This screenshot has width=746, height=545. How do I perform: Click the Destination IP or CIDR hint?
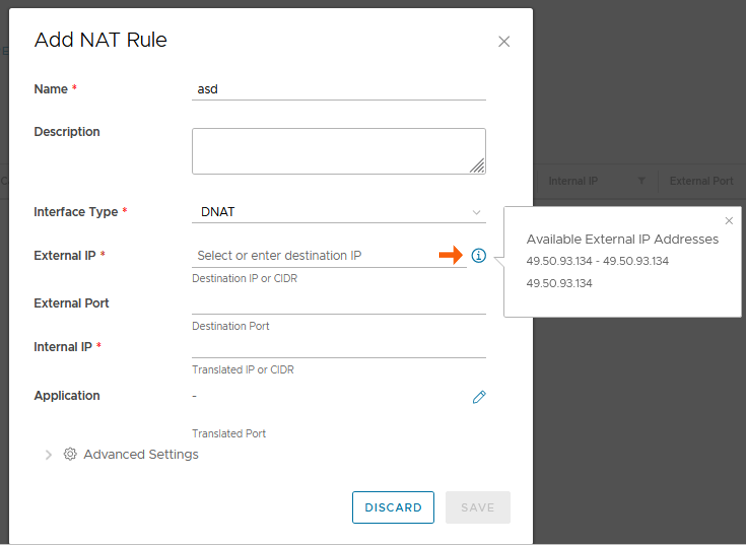pyautogui.click(x=245, y=278)
